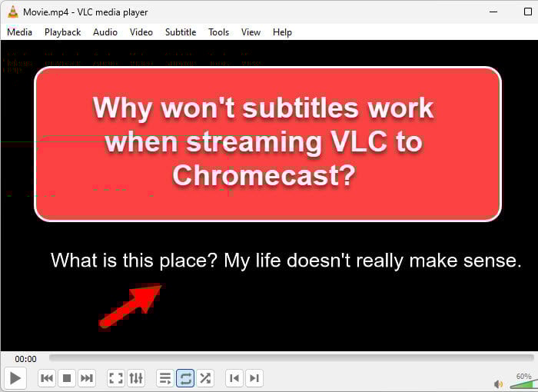Viewport: 538px width, 392px height.
Task: Toggle fullscreen video mode
Action: 116,378
